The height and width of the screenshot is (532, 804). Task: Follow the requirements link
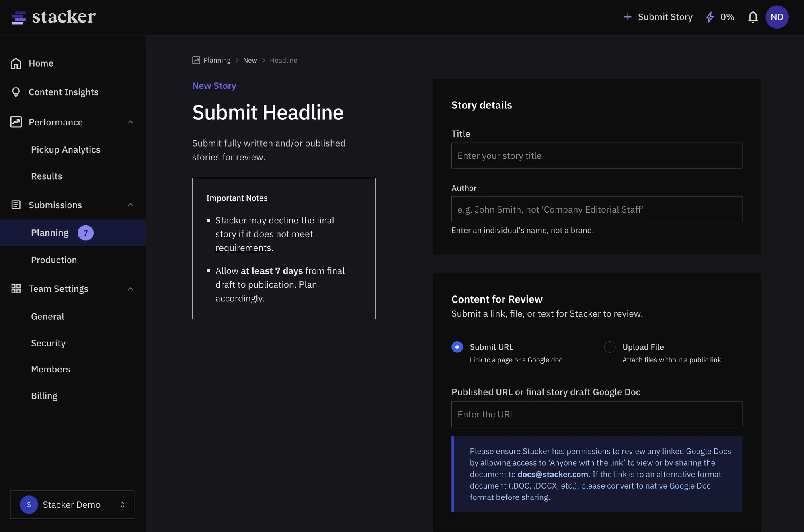243,248
